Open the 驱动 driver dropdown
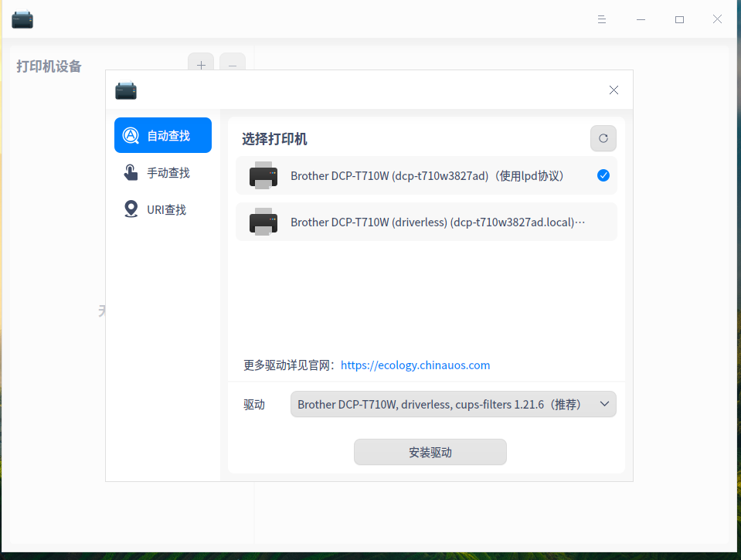 coord(454,404)
